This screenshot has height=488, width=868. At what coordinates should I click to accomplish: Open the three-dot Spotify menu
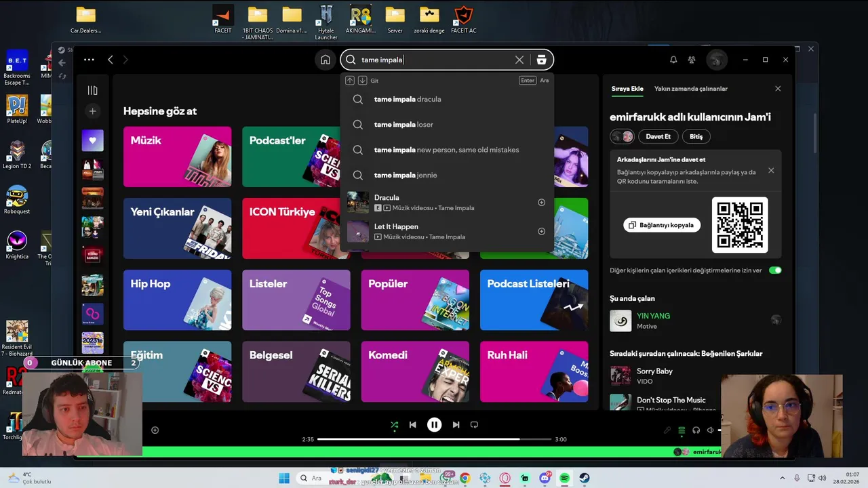[89, 60]
